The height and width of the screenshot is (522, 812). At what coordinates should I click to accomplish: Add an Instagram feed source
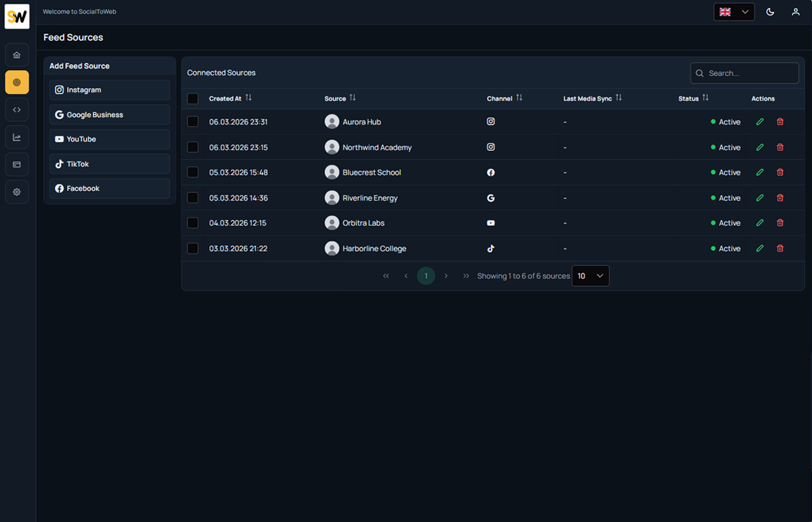pyautogui.click(x=109, y=90)
